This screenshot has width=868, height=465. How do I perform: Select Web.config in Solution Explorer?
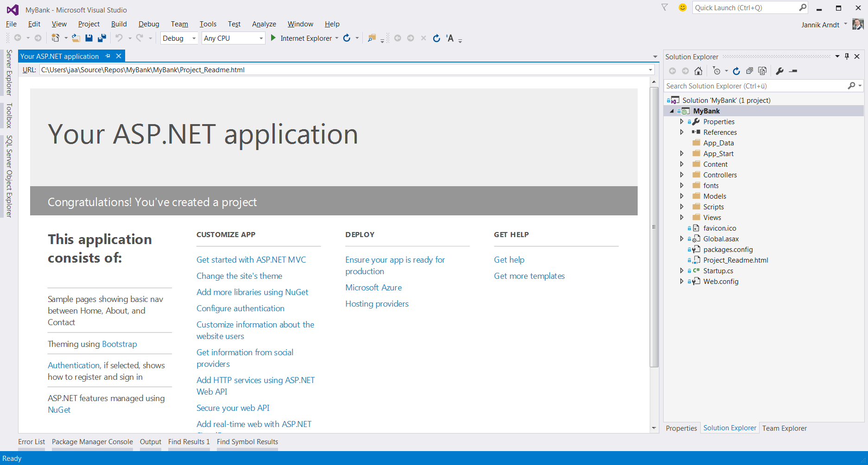[721, 282]
